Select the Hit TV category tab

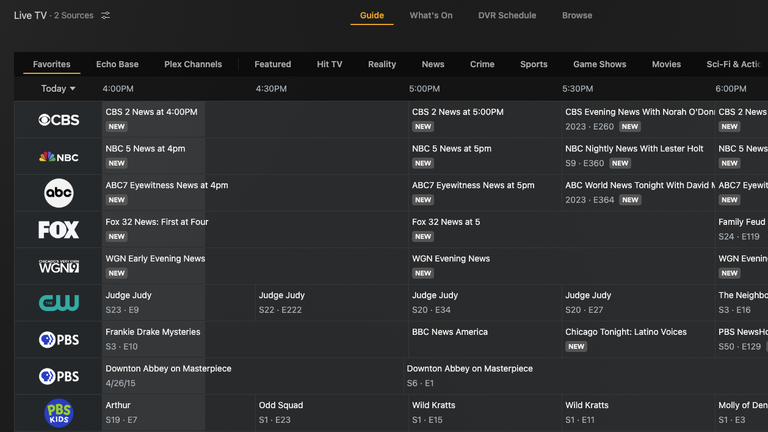330,64
